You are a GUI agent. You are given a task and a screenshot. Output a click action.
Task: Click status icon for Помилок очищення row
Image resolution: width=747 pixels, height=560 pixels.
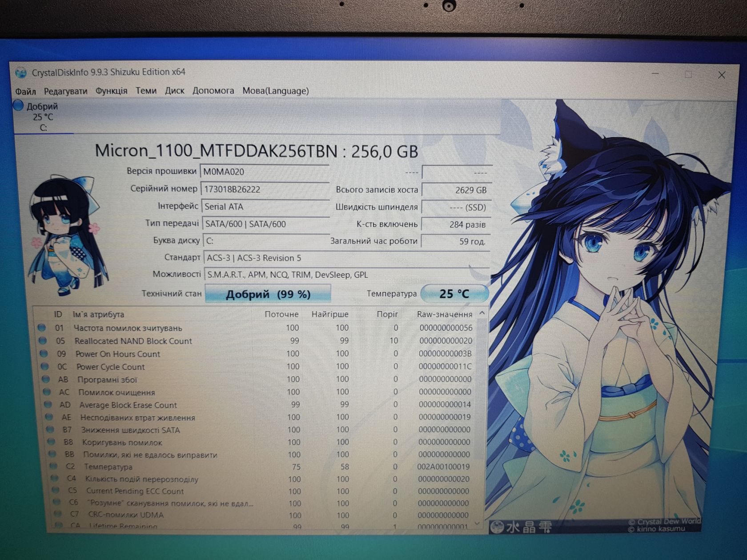point(47,392)
